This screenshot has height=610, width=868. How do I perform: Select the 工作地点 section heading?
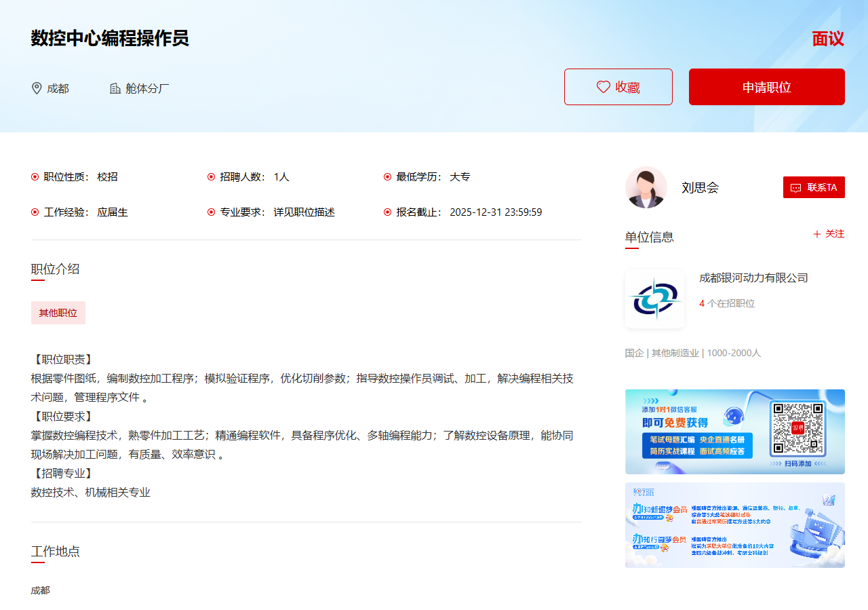[56, 551]
